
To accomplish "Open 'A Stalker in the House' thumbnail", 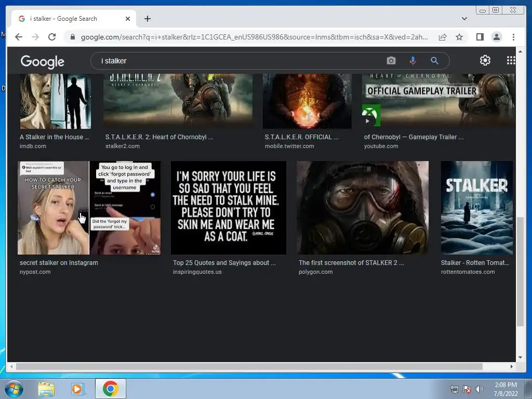I will tap(55, 101).
